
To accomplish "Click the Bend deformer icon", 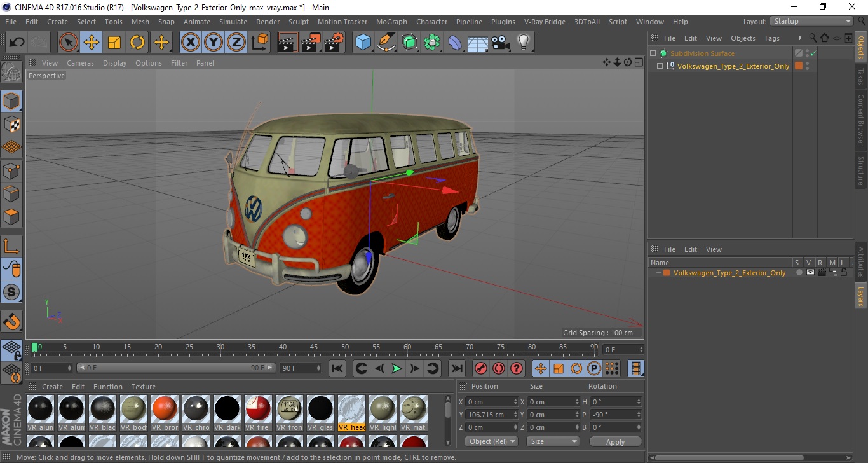I will (456, 43).
